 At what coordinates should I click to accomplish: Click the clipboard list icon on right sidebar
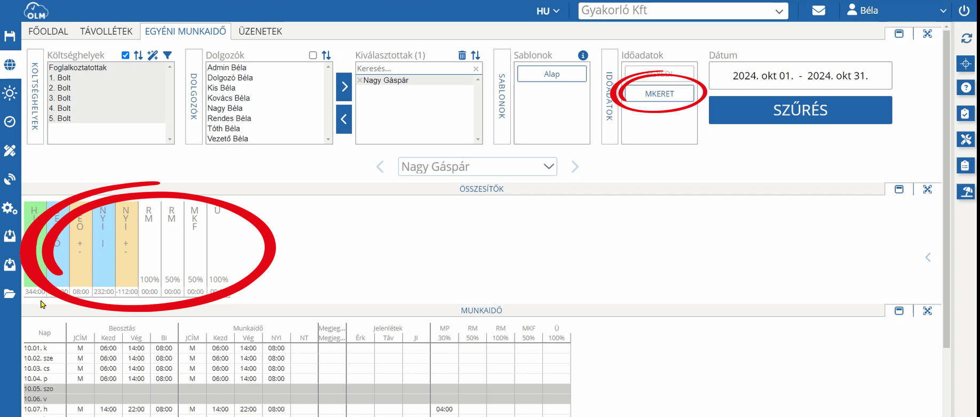[966, 166]
